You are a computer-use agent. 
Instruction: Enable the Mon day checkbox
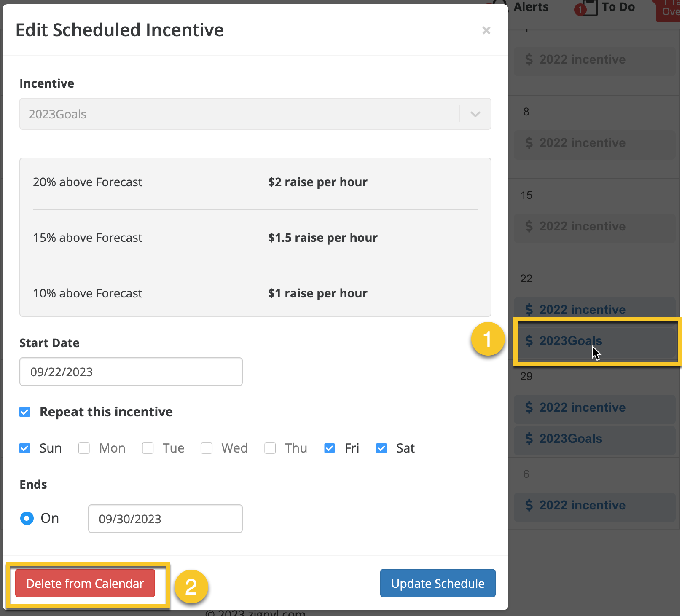pyautogui.click(x=84, y=448)
